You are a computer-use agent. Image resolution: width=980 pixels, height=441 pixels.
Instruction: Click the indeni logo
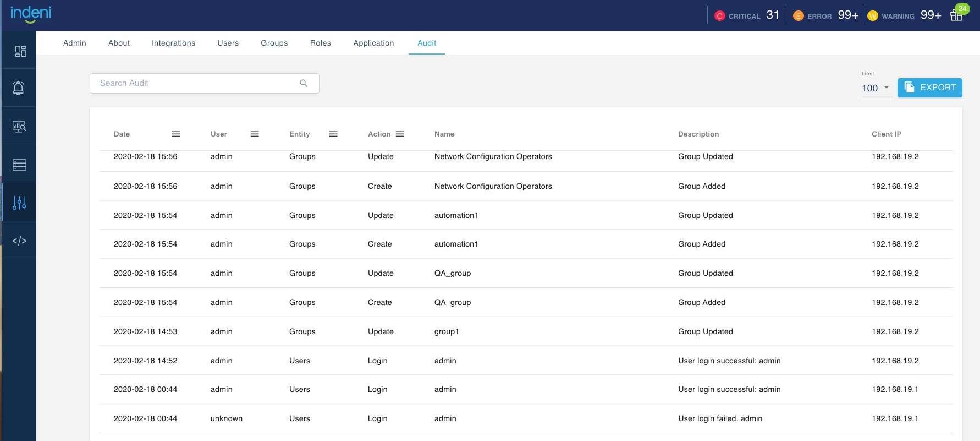pyautogui.click(x=31, y=14)
